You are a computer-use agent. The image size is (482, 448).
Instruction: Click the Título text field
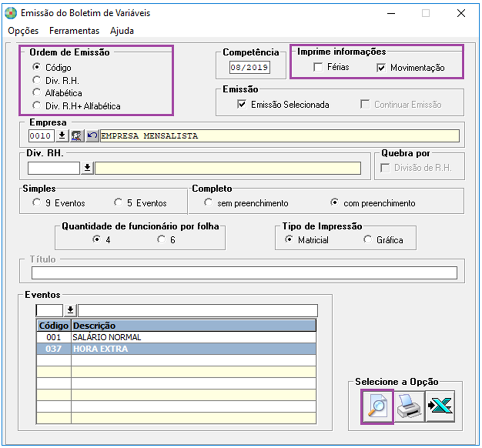pos(244,273)
